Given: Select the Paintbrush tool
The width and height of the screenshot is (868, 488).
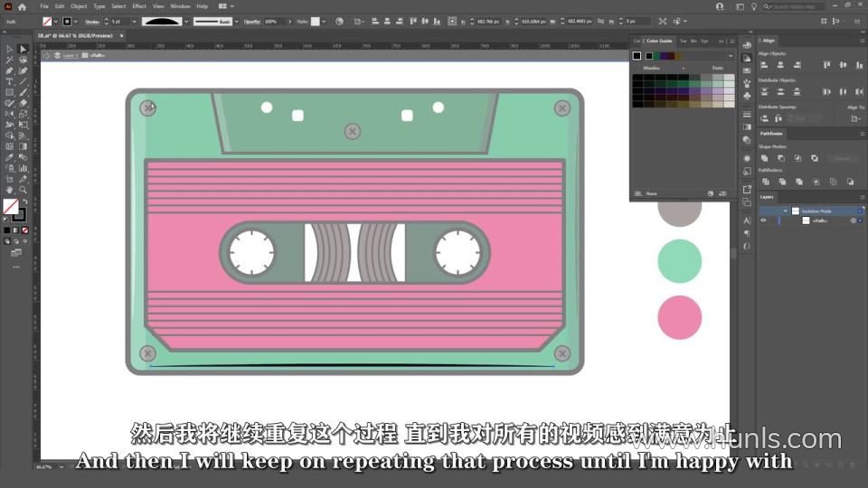Looking at the screenshot, I should click(x=23, y=92).
